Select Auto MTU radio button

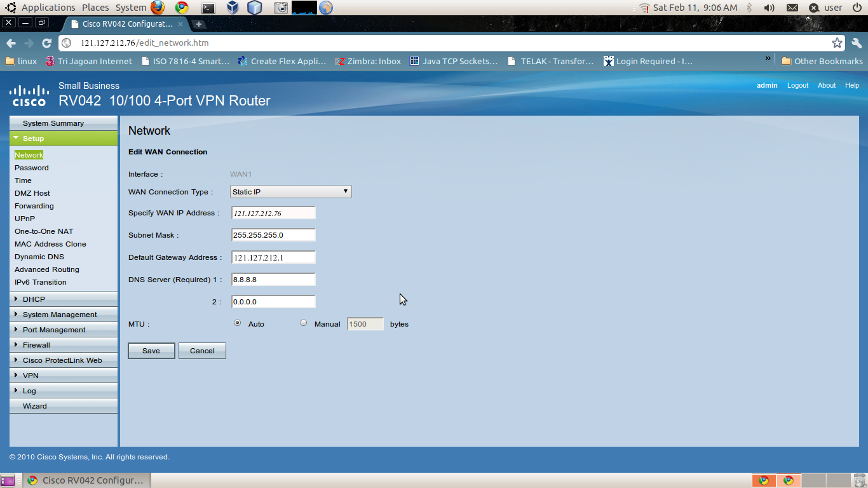pos(238,323)
